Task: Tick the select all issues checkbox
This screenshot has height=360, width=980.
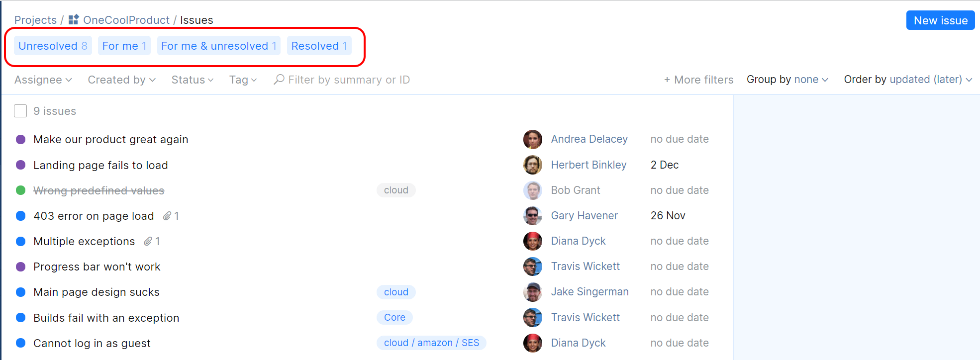Action: point(20,111)
